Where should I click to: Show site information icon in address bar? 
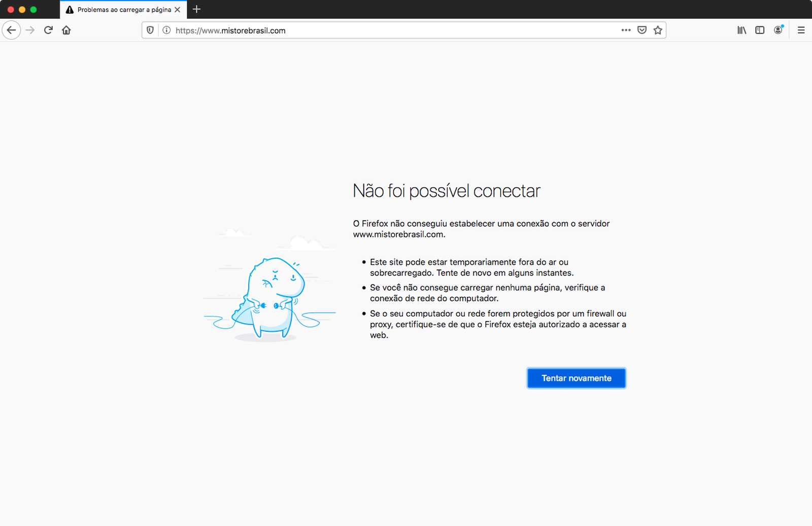(166, 30)
